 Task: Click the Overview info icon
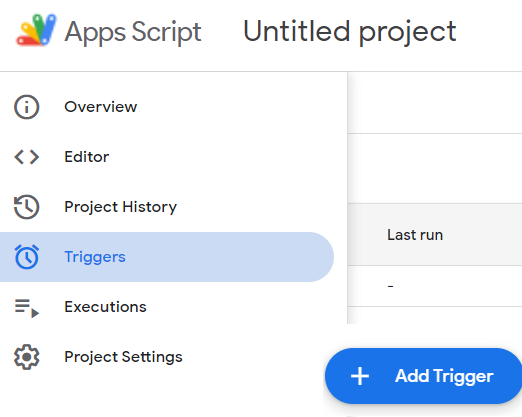click(x=27, y=107)
